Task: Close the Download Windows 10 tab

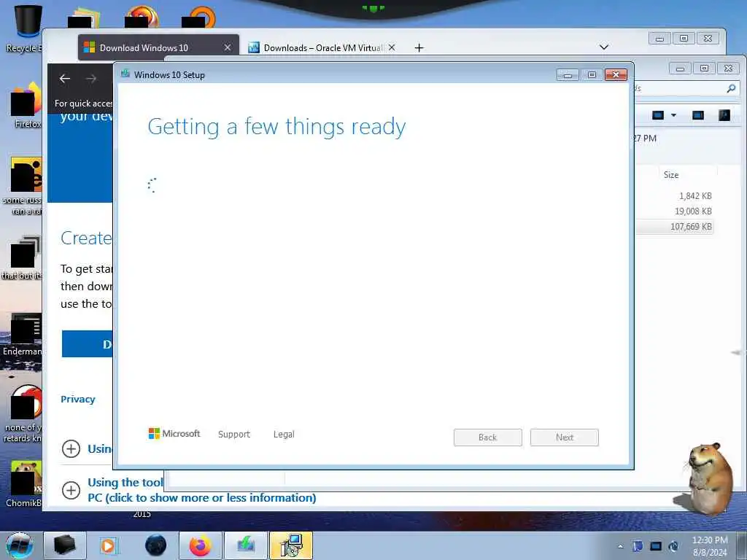Action: 228,47
